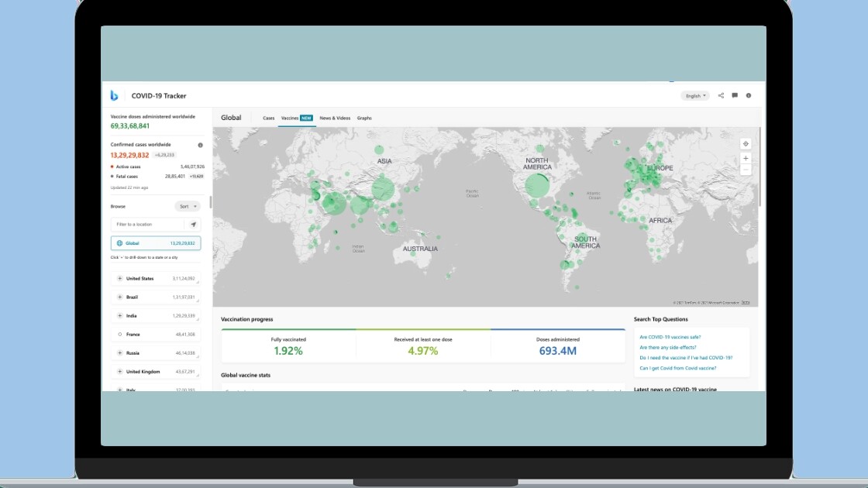Screen dimensions: 868x488
Task: Click the map locate-me target icon
Action: click(x=746, y=143)
